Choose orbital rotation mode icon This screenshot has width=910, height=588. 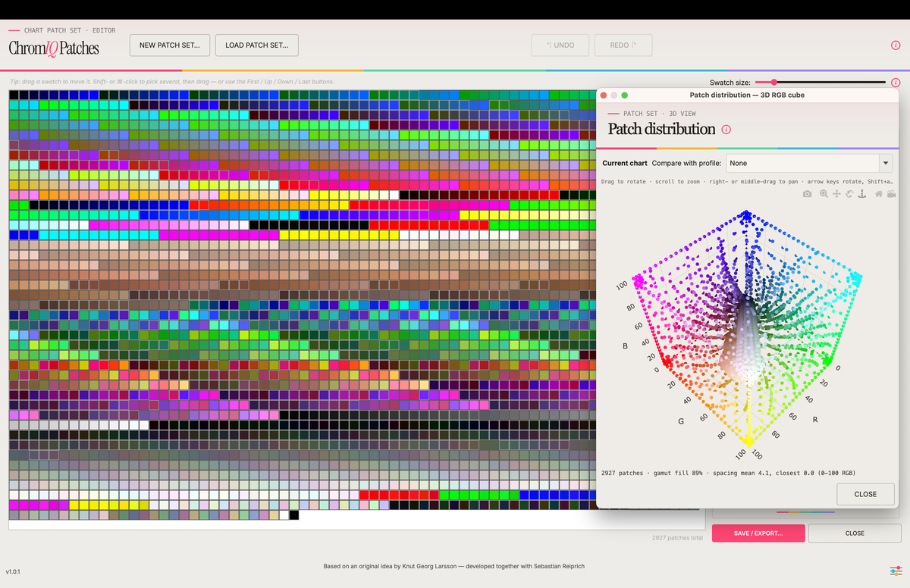[849, 194]
